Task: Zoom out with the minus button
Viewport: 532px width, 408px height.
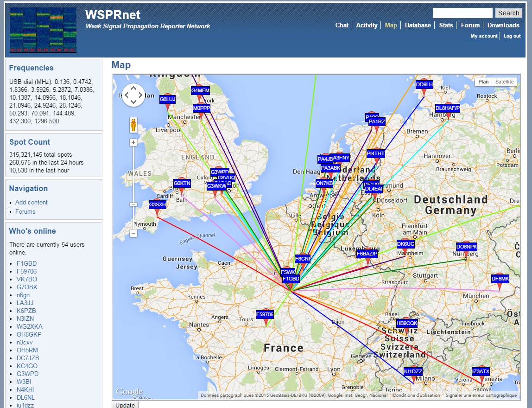Action: 133,233
